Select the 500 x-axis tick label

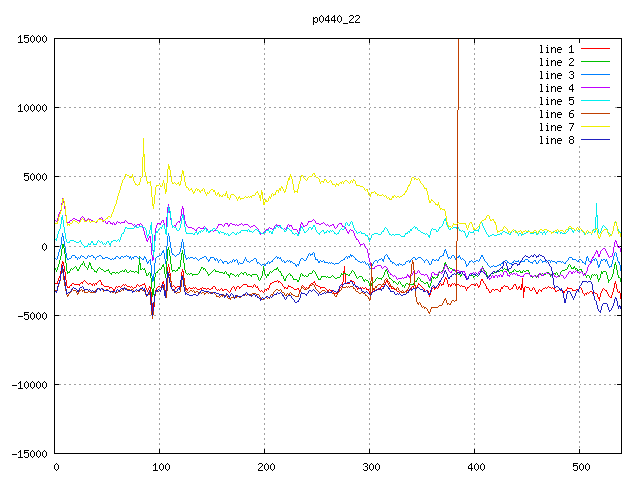coord(580,467)
